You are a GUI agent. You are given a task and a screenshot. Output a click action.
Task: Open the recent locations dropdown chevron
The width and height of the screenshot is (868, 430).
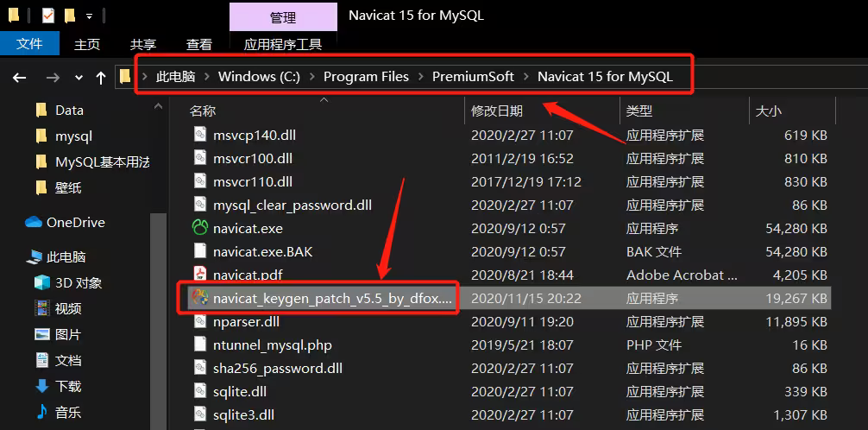coord(79,78)
